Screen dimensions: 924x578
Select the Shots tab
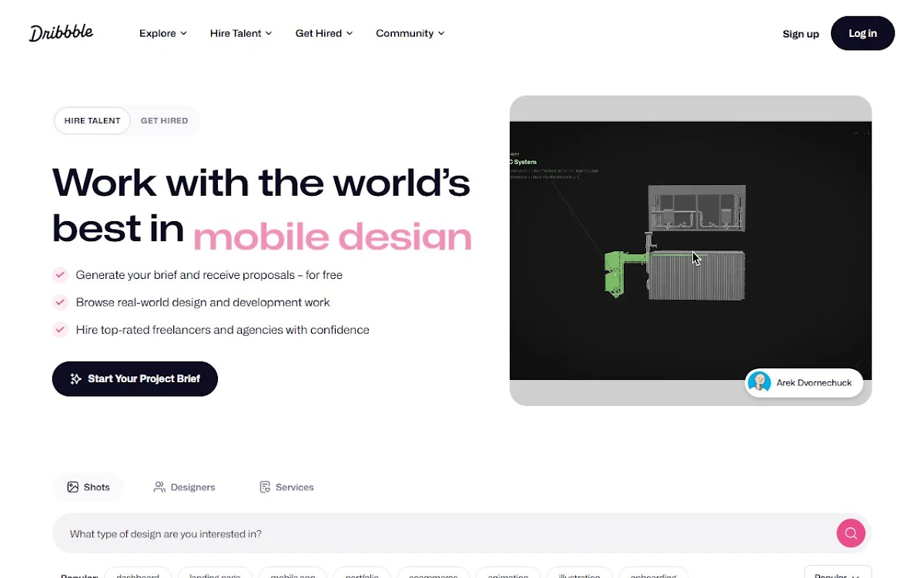(x=88, y=487)
